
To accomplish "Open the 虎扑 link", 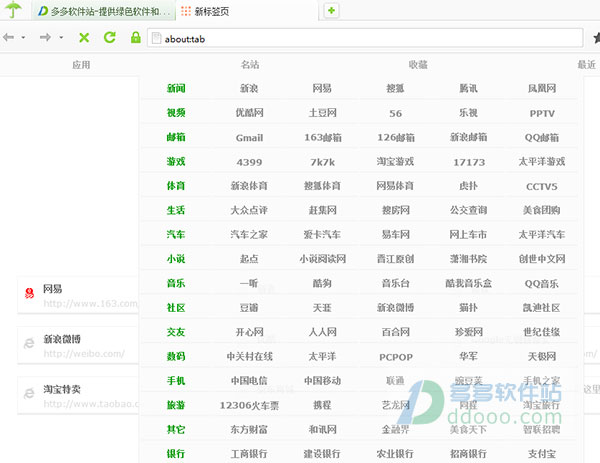I will coord(468,186).
